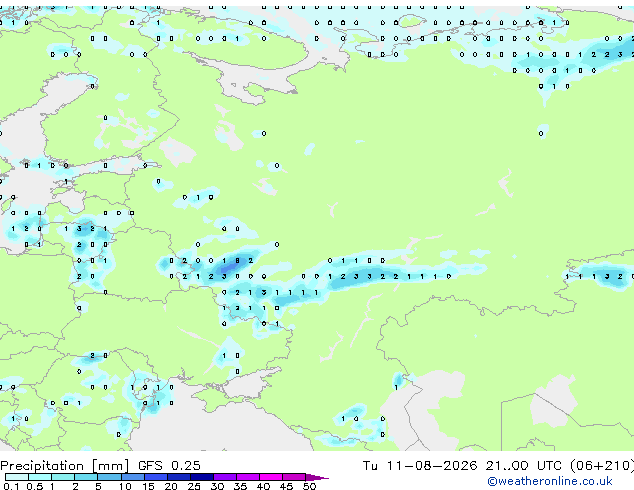Click the '0.5' legend scale label

click(35, 486)
